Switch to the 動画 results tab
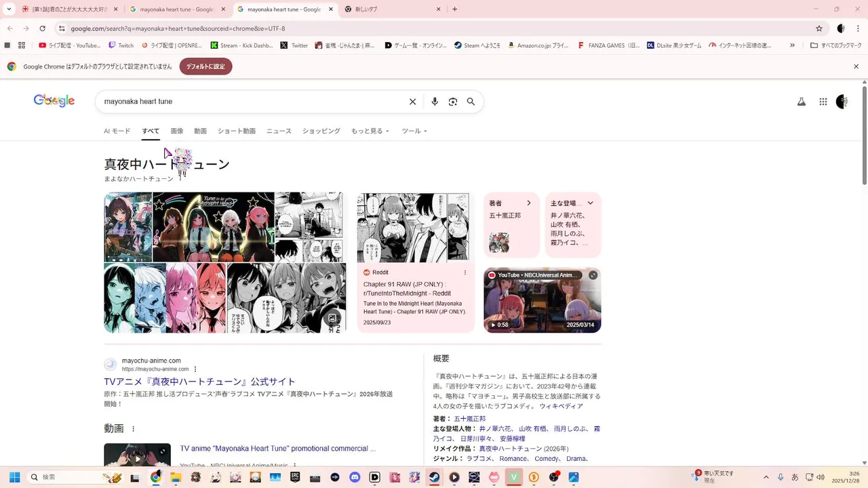868x488 pixels. [x=200, y=131]
